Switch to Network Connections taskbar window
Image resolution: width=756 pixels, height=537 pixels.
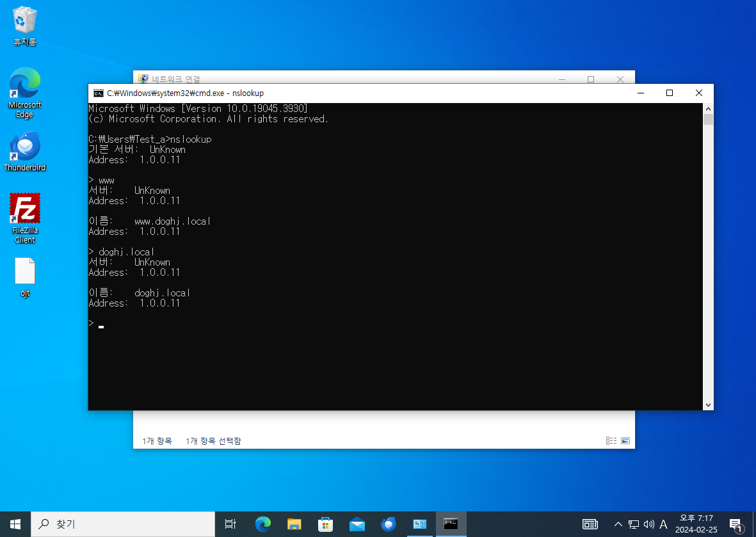tap(420, 524)
